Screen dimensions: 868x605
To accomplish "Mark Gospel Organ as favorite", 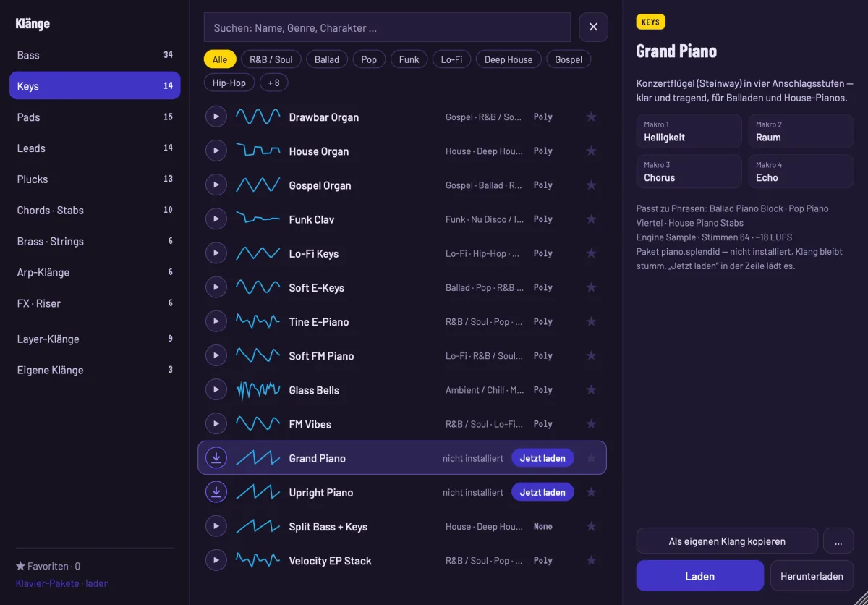I will (x=591, y=185).
